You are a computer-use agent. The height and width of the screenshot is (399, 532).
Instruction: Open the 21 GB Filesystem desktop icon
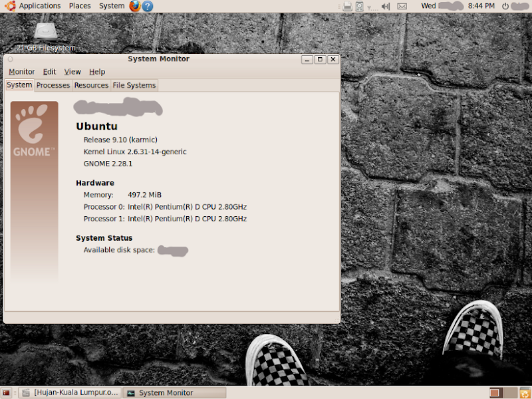[46, 37]
